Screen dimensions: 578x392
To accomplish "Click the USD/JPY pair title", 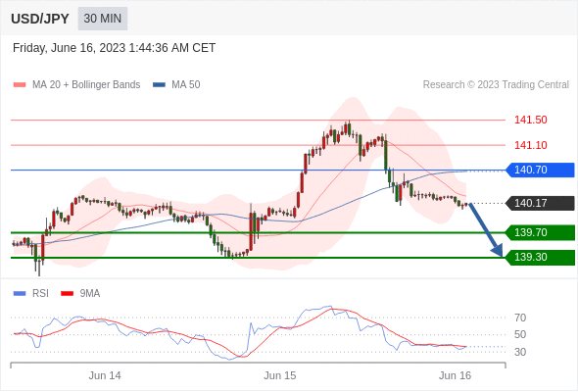I will tap(40, 19).
